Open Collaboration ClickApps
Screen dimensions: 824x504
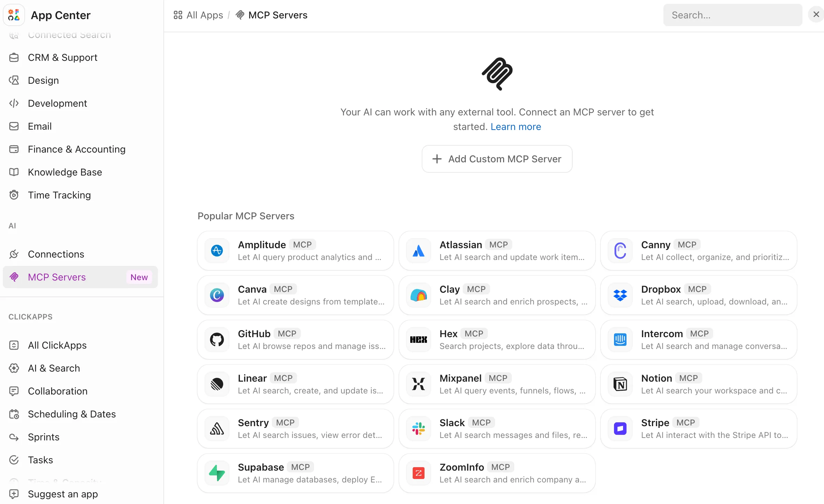80,391
